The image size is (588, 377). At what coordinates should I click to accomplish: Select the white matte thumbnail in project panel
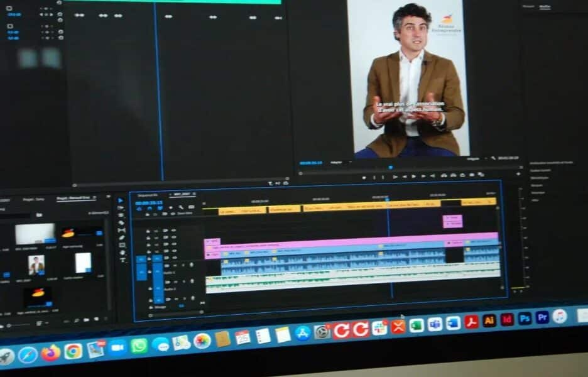click(84, 263)
